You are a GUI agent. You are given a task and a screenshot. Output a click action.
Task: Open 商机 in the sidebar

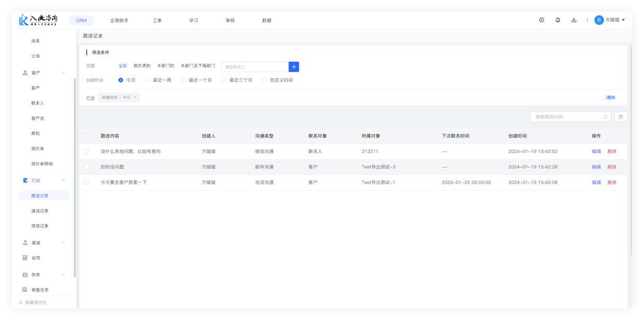coord(36,133)
